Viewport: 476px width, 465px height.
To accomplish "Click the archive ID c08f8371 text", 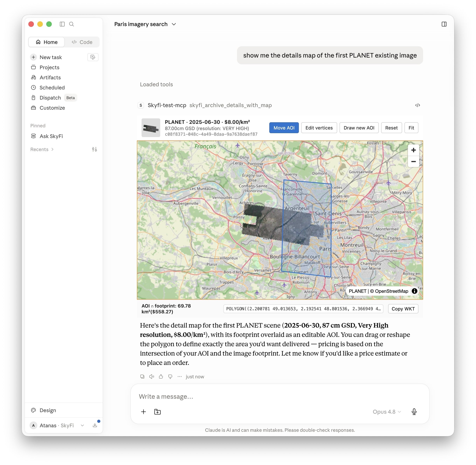I will [x=211, y=134].
